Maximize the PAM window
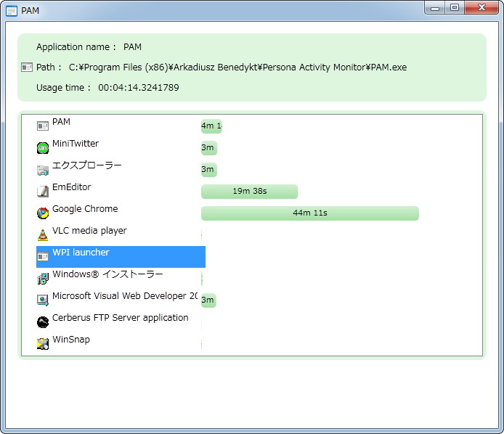This screenshot has height=434, width=504. click(454, 8)
